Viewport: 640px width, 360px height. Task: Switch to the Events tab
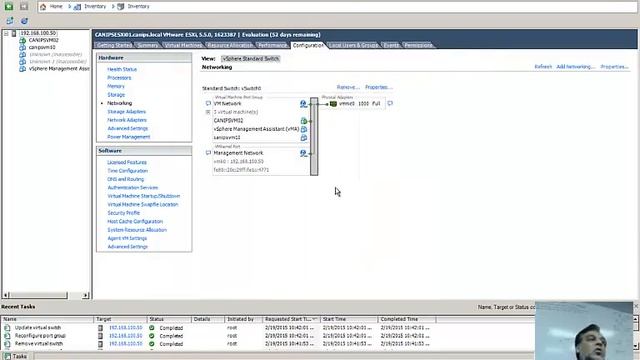click(391, 45)
